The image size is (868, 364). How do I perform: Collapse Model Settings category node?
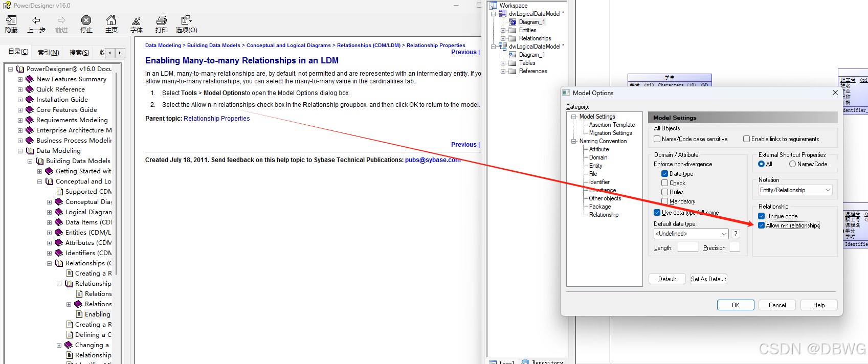click(574, 117)
